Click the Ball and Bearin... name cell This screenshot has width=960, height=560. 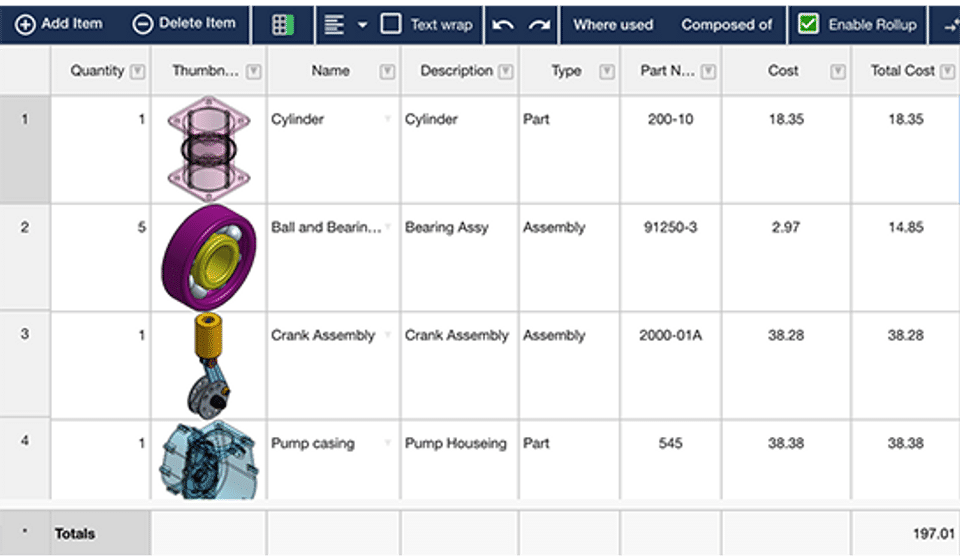(334, 257)
